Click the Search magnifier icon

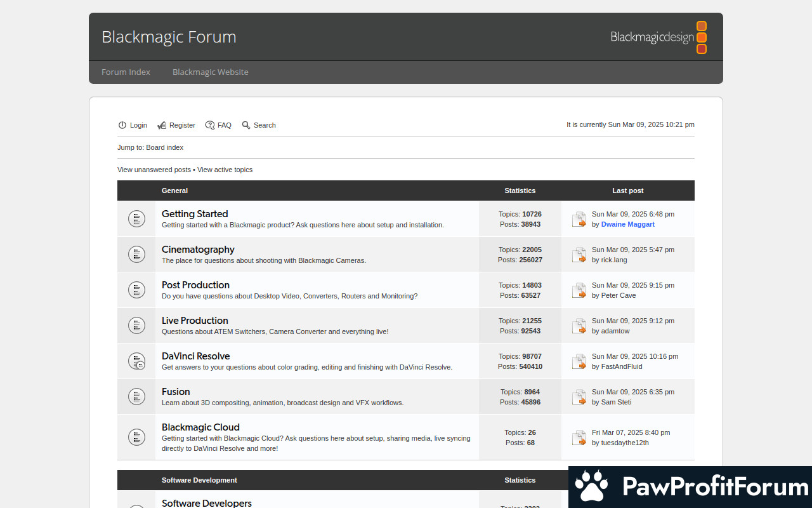click(x=246, y=125)
